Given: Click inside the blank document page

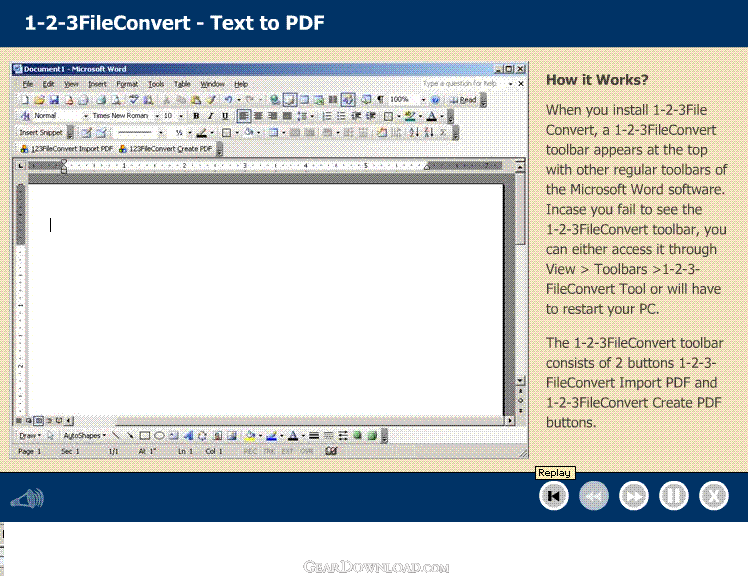Looking at the screenshot, I should tap(265, 298).
